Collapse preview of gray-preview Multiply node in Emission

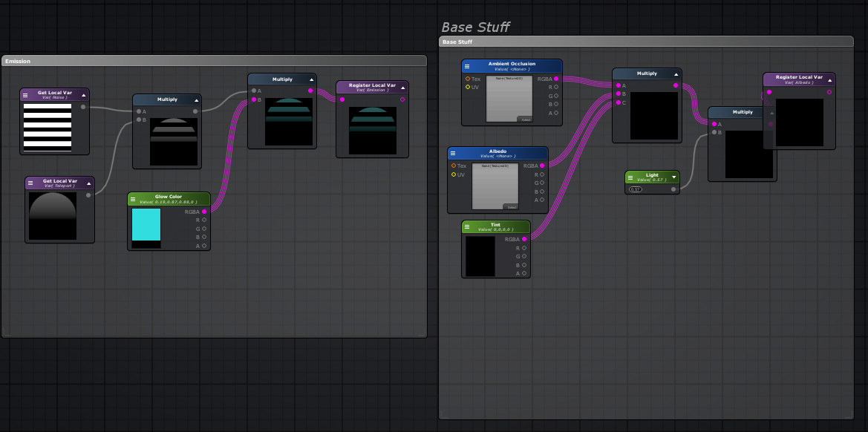coord(196,101)
